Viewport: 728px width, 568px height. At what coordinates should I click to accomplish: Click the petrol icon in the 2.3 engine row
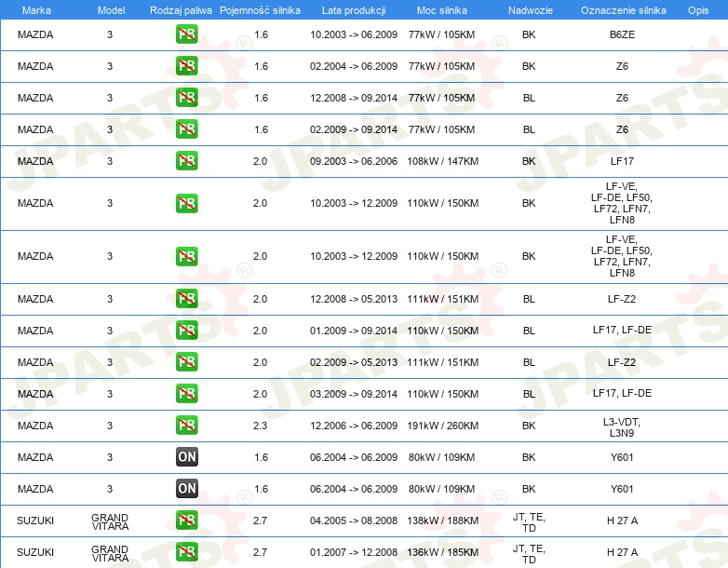(186, 425)
